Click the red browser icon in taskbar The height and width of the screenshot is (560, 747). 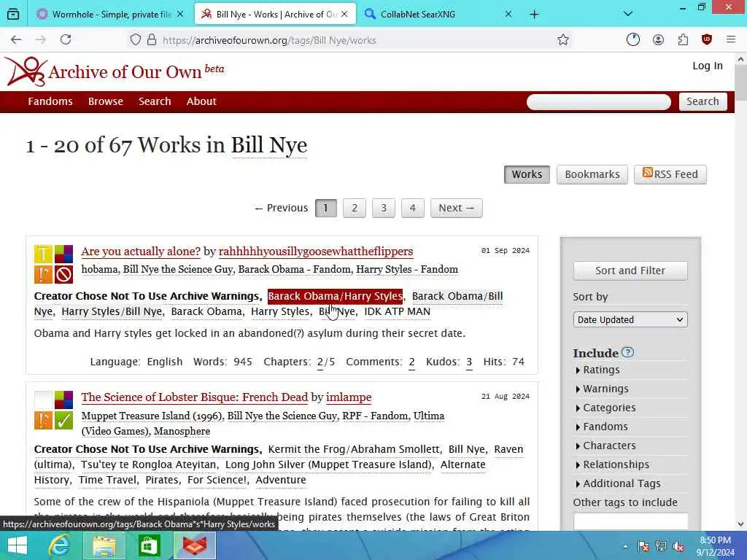(x=195, y=545)
